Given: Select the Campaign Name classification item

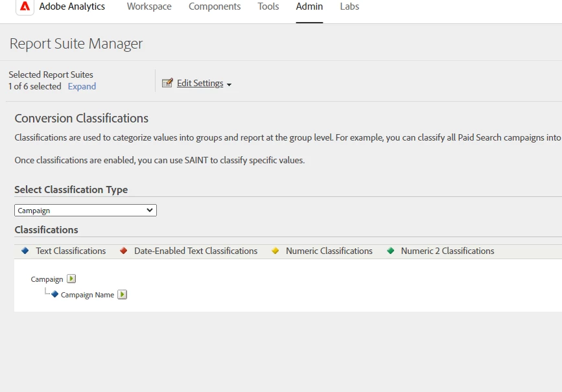Looking at the screenshot, I should coord(88,295).
